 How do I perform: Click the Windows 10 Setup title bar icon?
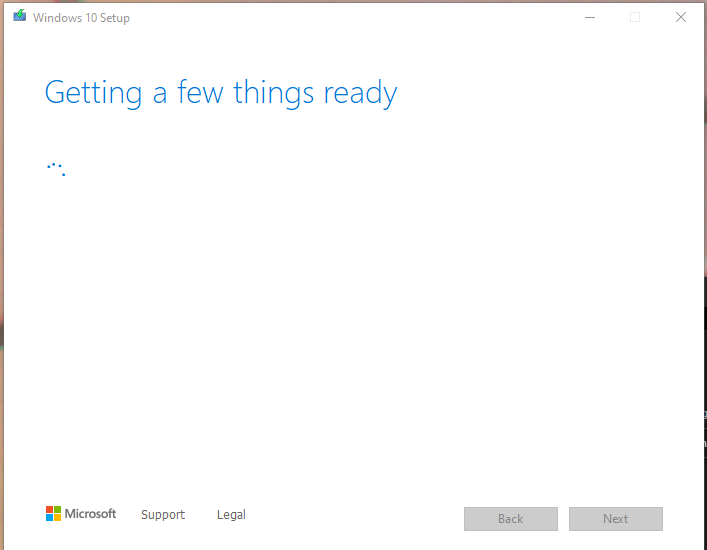click(19, 16)
